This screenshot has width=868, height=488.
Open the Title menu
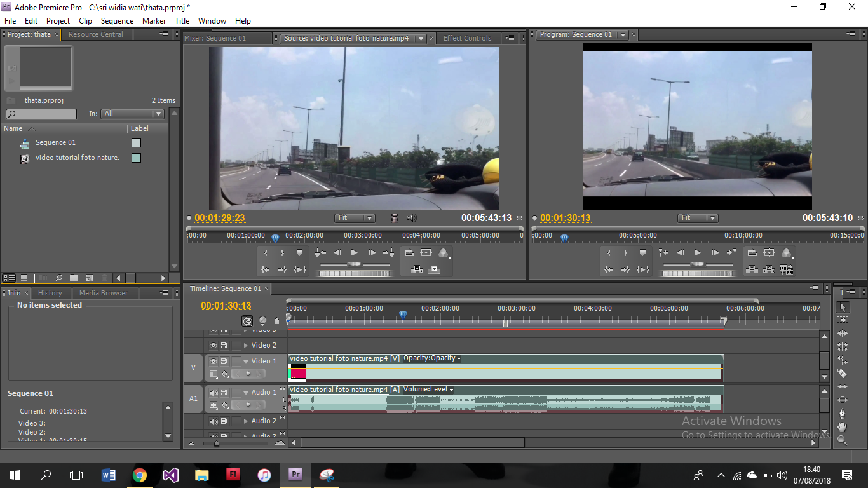click(x=182, y=21)
